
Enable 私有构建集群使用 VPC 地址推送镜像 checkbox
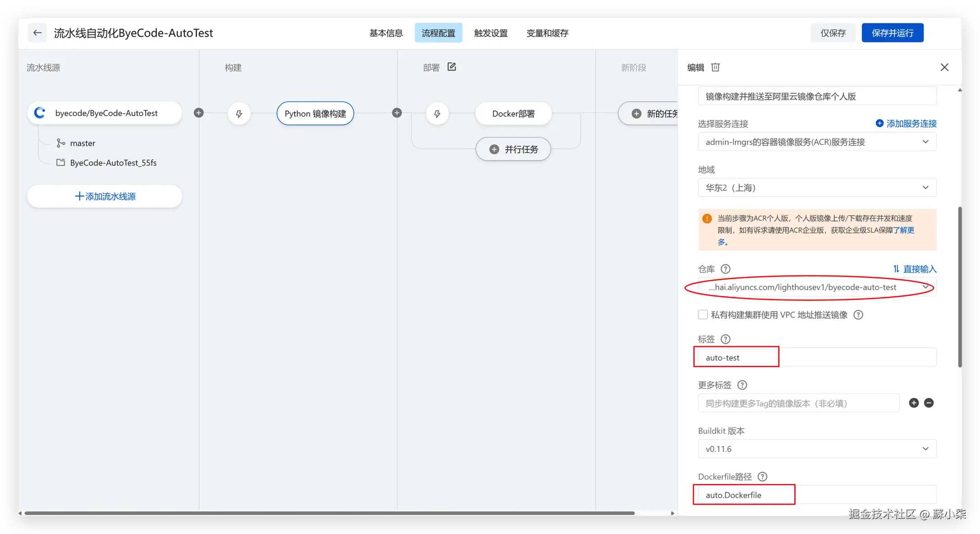(703, 315)
